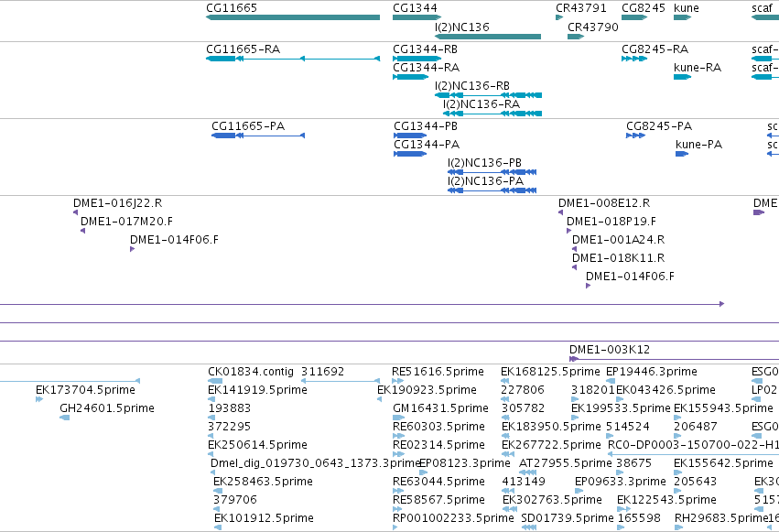779x532 pixels.
Task: Select BAC end DME1-017M20.F
Action: click(82, 231)
